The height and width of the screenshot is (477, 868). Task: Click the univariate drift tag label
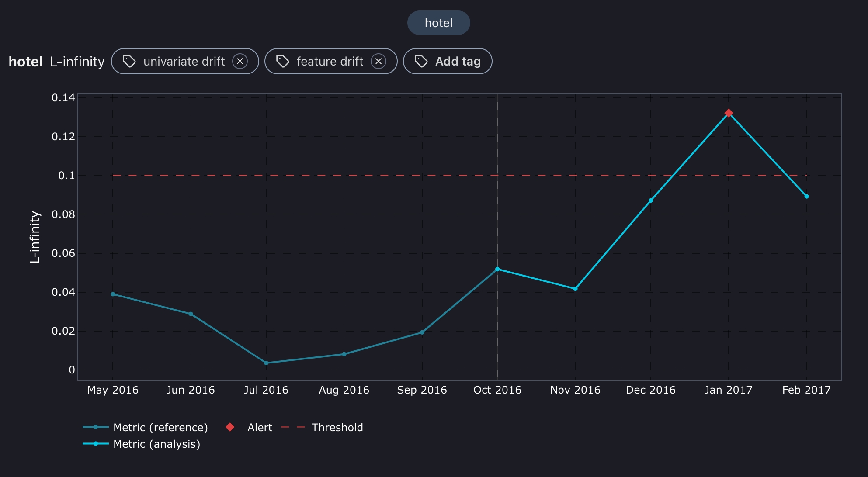coord(184,62)
